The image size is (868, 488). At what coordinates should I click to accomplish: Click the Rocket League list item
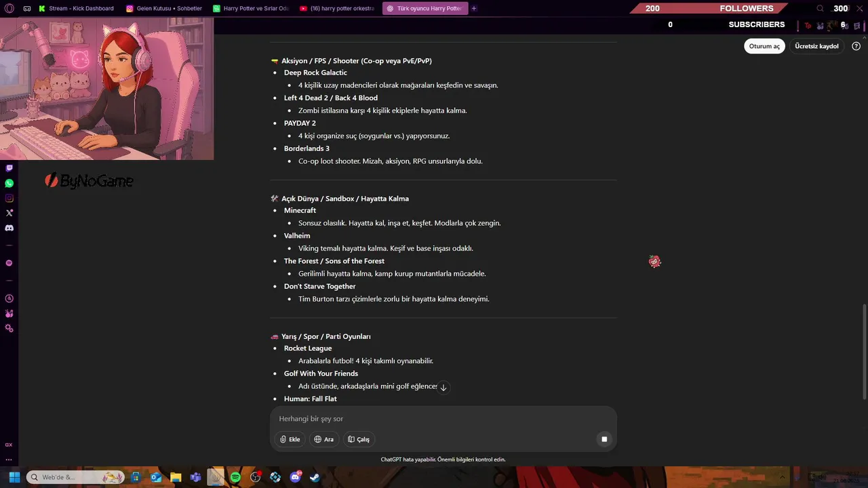tap(308, 348)
